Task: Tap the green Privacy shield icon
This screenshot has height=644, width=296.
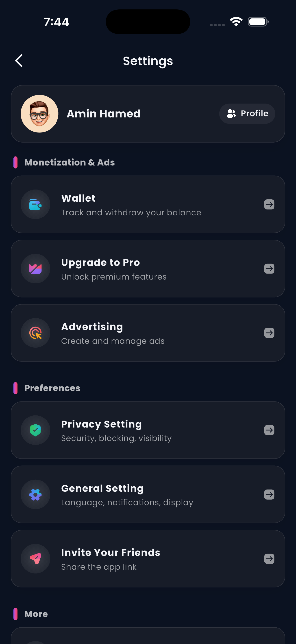Action: (35, 430)
